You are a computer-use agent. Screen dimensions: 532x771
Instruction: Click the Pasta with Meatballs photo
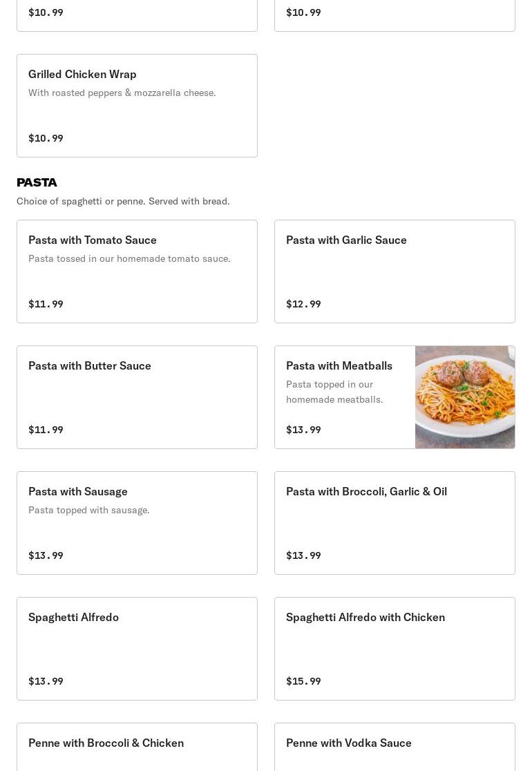(x=465, y=397)
